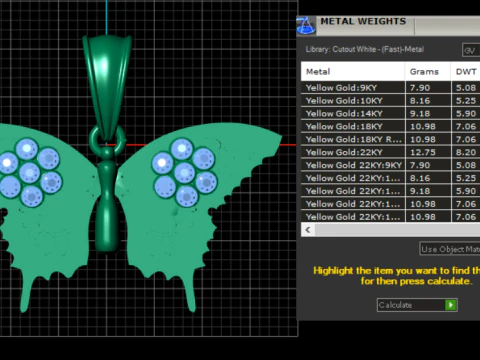Screen dimensions: 480x360
Task: Click the DWT column header
Action: [466, 72]
